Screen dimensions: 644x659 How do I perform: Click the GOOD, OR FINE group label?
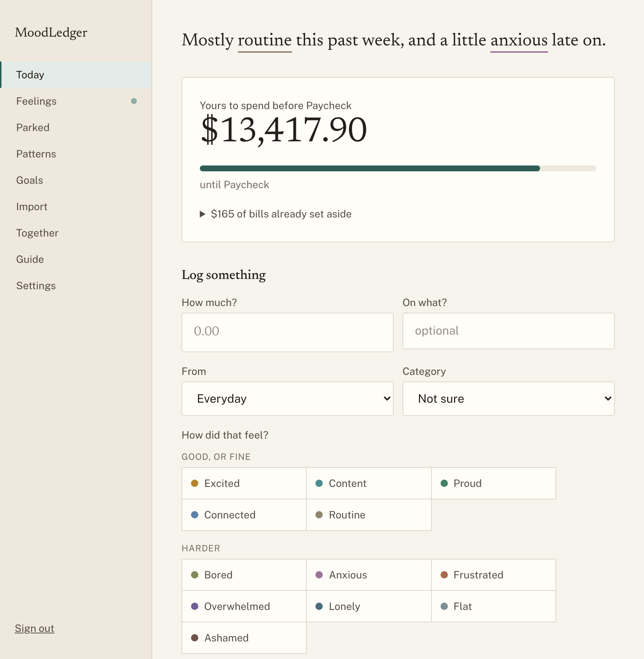point(216,457)
